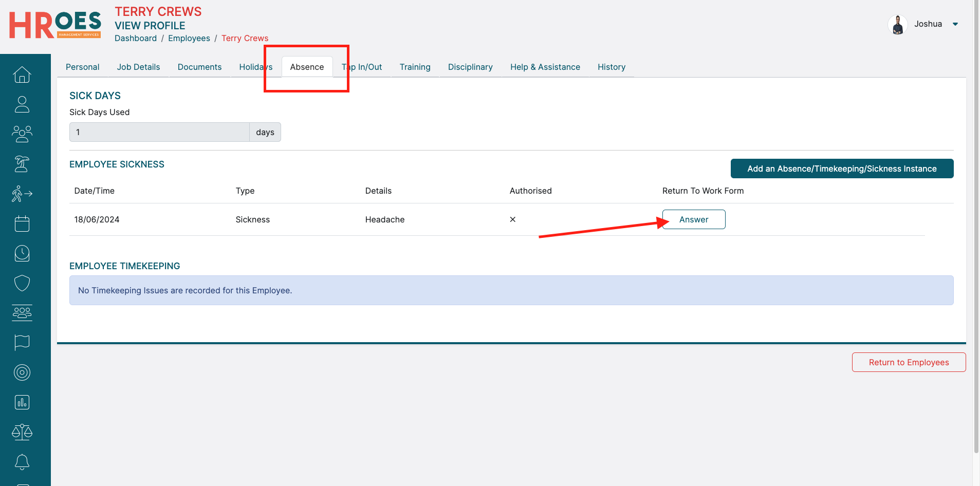Click the clock icon in sidebar

[x=22, y=253]
